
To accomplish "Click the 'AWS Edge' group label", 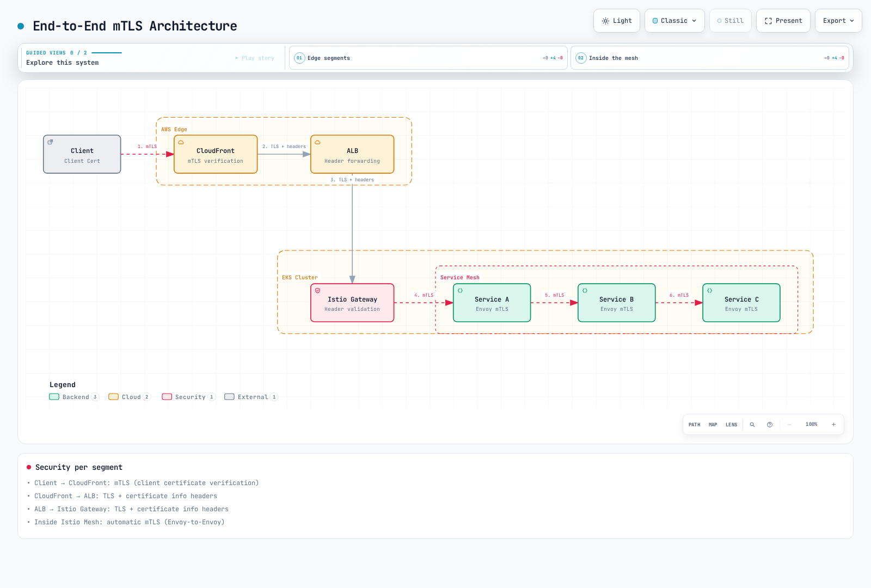I will [174, 130].
